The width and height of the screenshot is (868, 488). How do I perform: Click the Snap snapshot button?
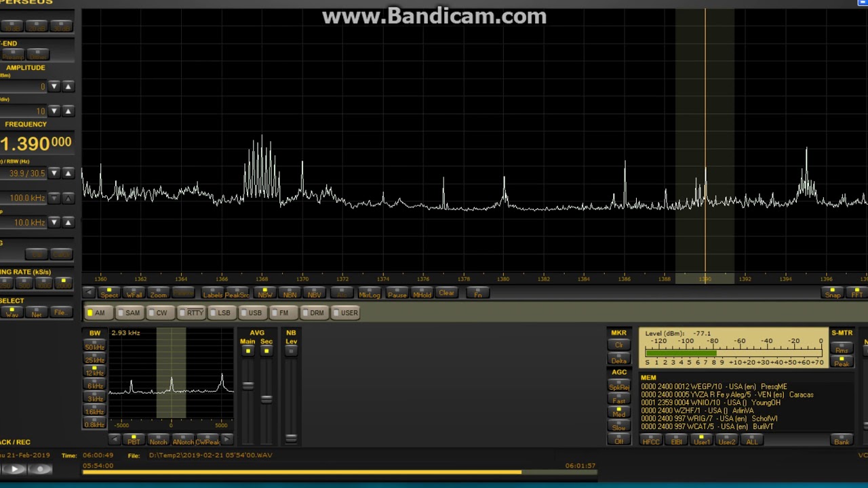pos(833,293)
